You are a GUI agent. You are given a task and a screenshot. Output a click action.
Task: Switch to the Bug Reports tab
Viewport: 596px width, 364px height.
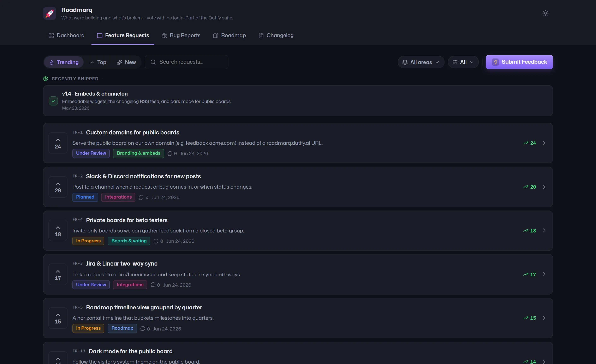tap(181, 36)
